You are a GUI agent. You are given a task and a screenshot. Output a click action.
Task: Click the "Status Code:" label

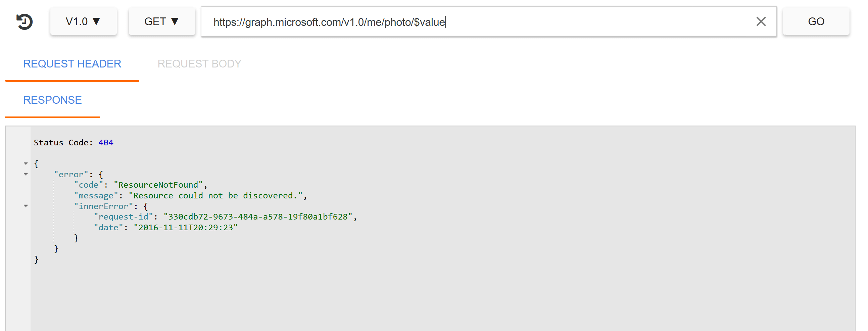[63, 143]
